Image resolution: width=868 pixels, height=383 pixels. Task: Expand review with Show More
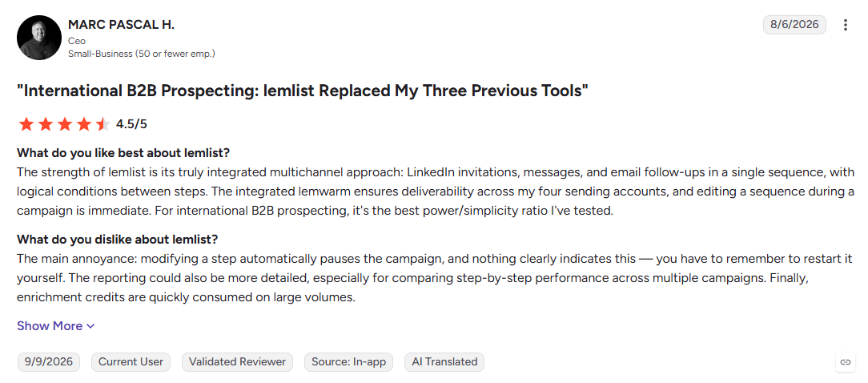tap(56, 326)
